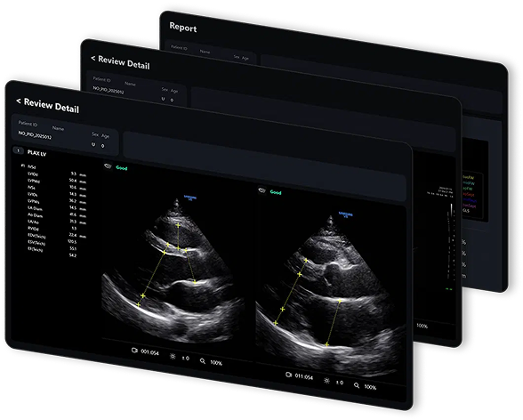Select the RVIDd measurement label
Viewport: 523px width, 420px height.
tap(33, 229)
